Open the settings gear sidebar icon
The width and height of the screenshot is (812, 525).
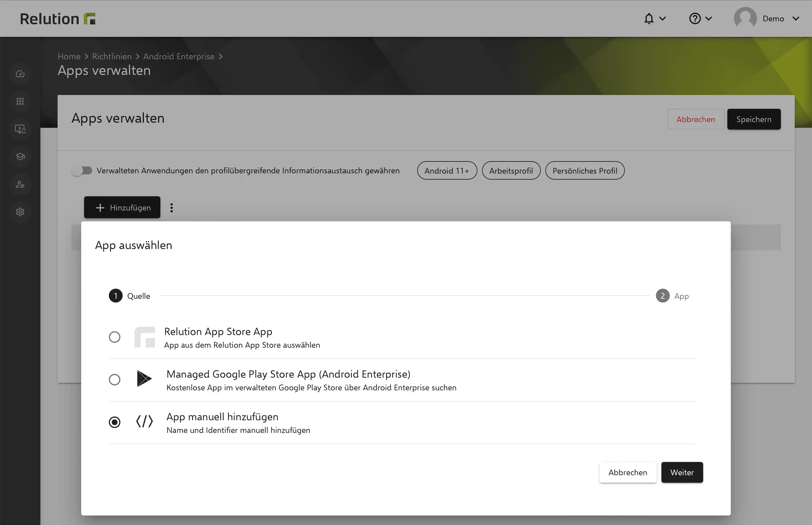pyautogui.click(x=20, y=212)
